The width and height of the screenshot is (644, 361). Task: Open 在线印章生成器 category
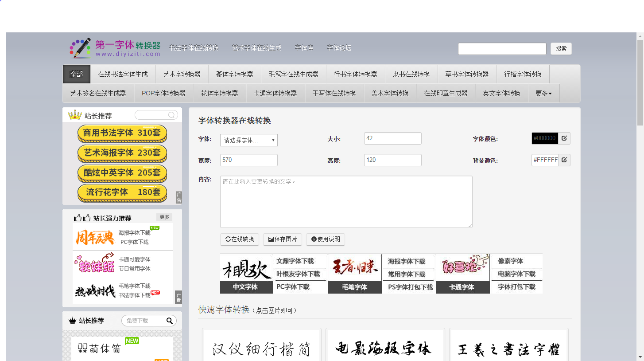[446, 94]
